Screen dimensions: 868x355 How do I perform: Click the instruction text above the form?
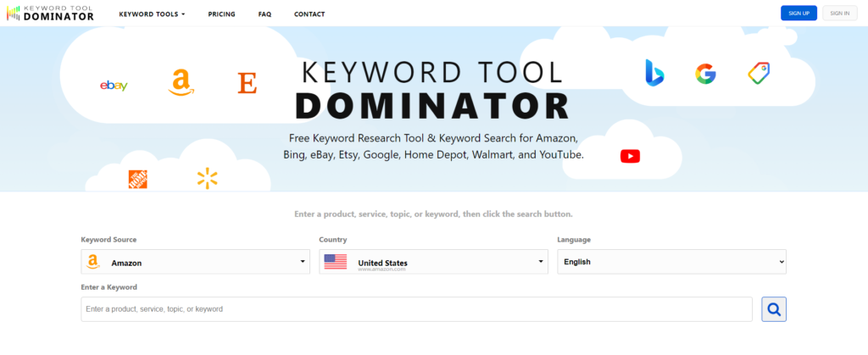(x=433, y=214)
